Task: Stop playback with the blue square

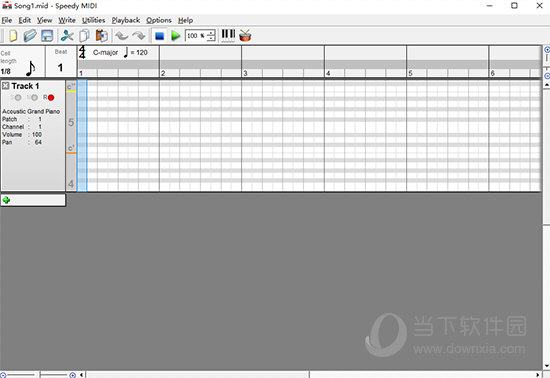Action: coord(160,36)
